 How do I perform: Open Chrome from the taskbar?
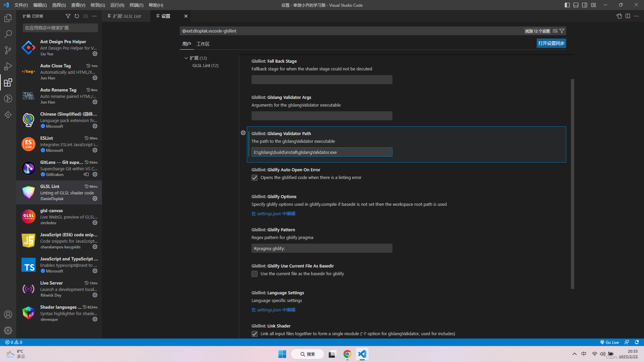(347, 354)
